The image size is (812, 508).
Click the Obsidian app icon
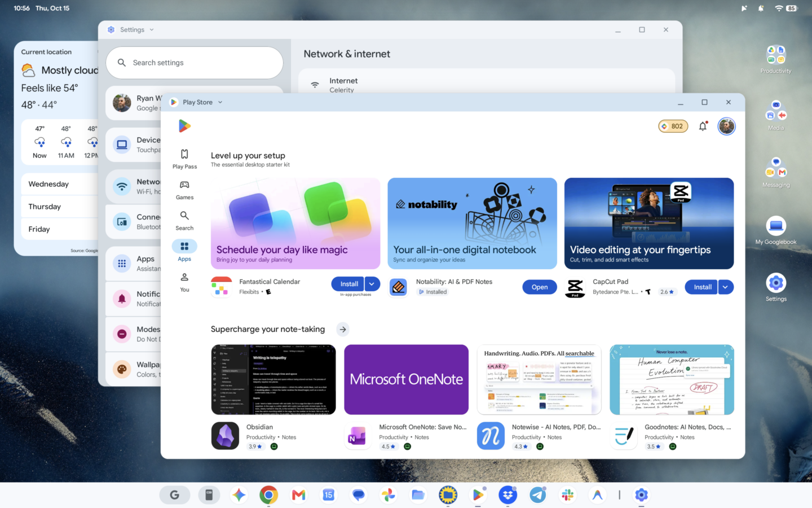pos(225,436)
